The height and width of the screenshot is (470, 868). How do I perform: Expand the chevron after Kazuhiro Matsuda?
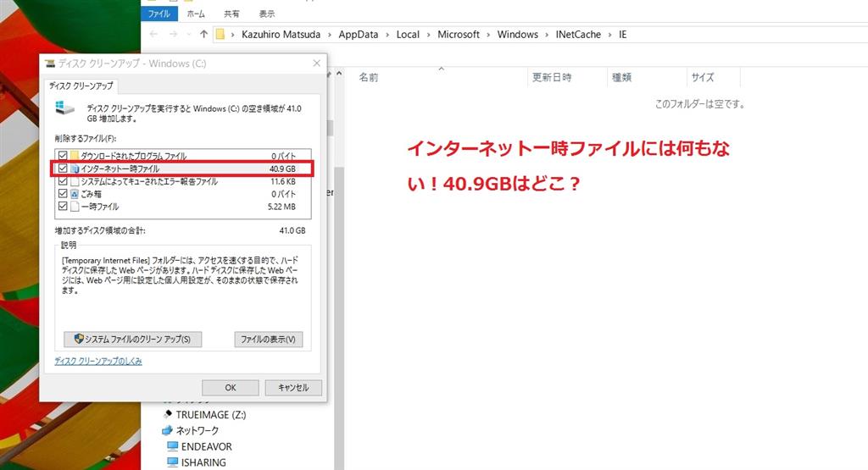click(330, 35)
